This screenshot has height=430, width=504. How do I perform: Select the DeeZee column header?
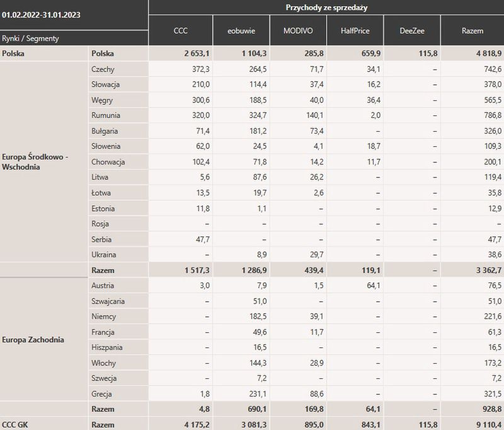click(x=412, y=30)
